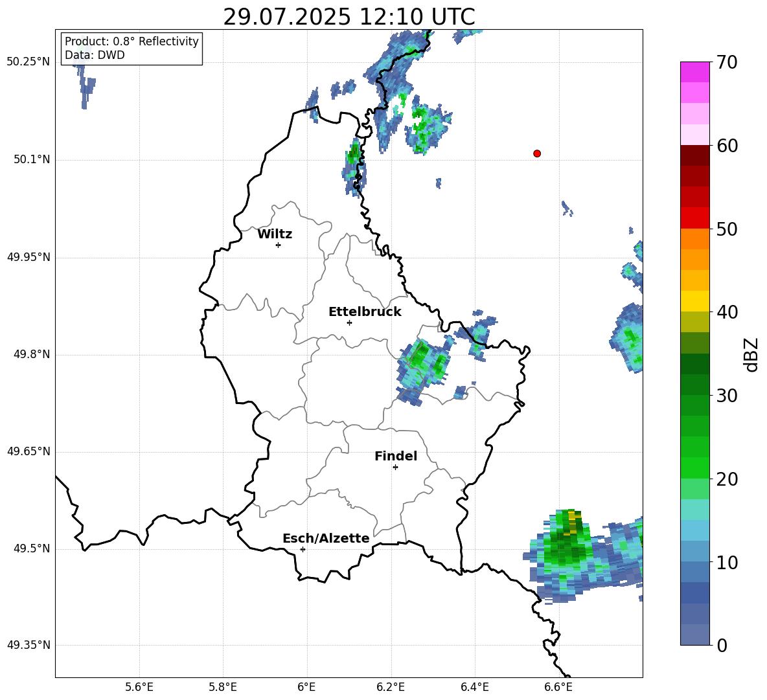Click the magenta top colorbar segment
This screenshot has height=700, width=767.
[x=694, y=72]
